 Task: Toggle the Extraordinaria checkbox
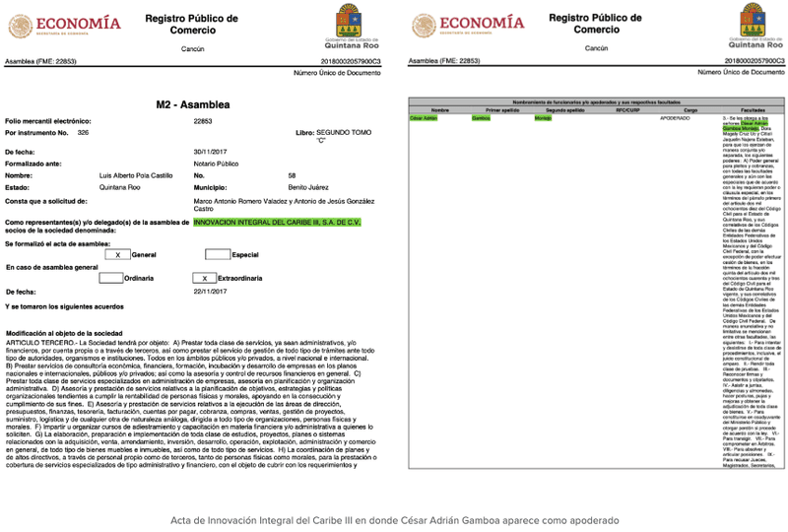(203, 278)
